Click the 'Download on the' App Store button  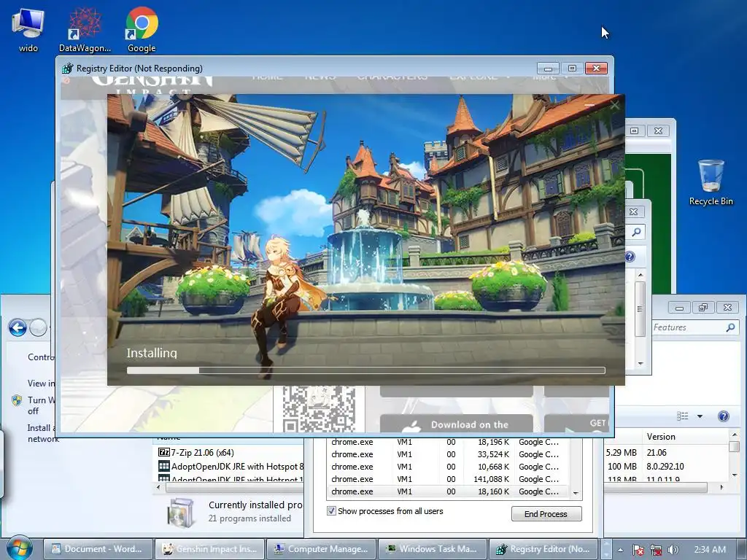(457, 424)
